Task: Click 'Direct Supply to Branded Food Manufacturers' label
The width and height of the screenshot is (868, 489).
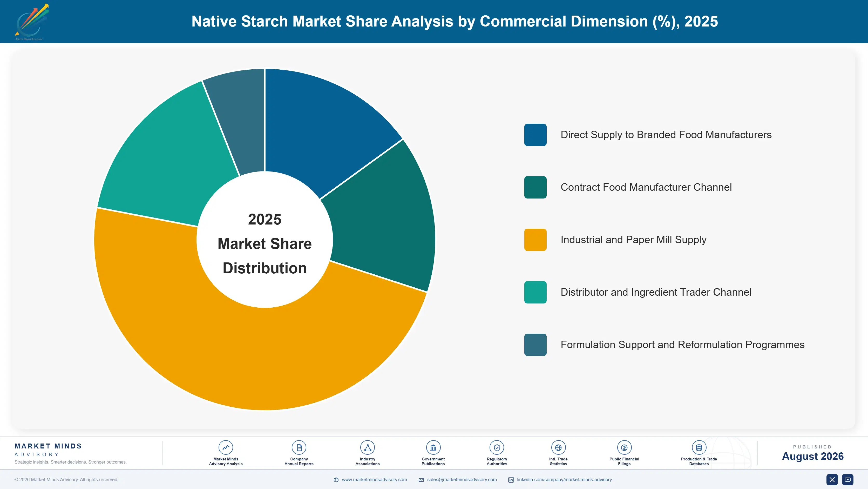Action: [x=666, y=135]
